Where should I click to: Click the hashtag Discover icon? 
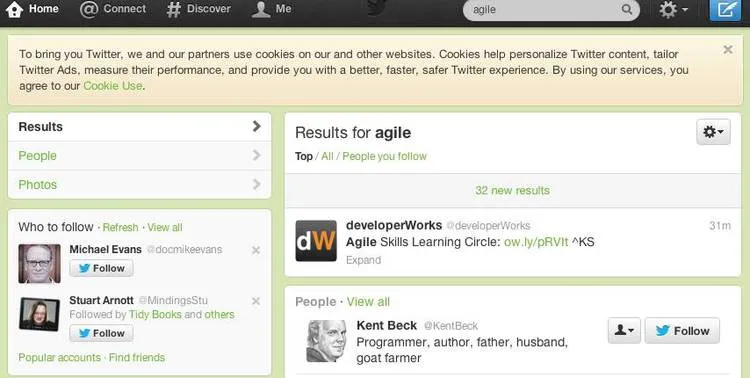coord(174,9)
